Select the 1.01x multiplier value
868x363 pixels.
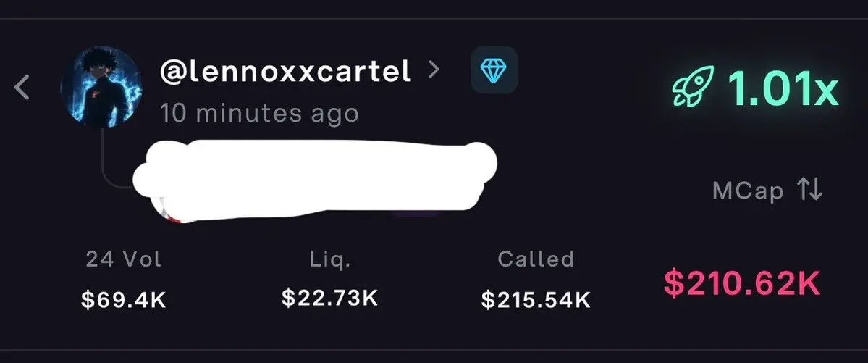click(783, 88)
